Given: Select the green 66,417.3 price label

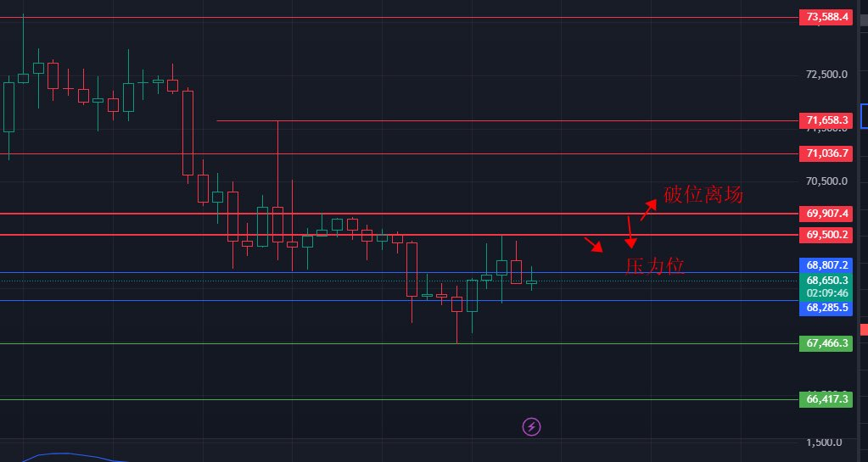Looking at the screenshot, I should [x=826, y=399].
